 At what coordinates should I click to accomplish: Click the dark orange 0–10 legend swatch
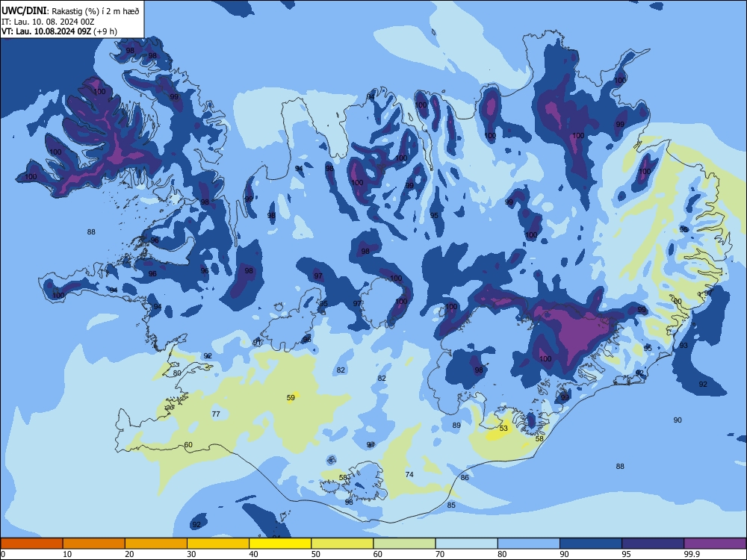(31, 544)
